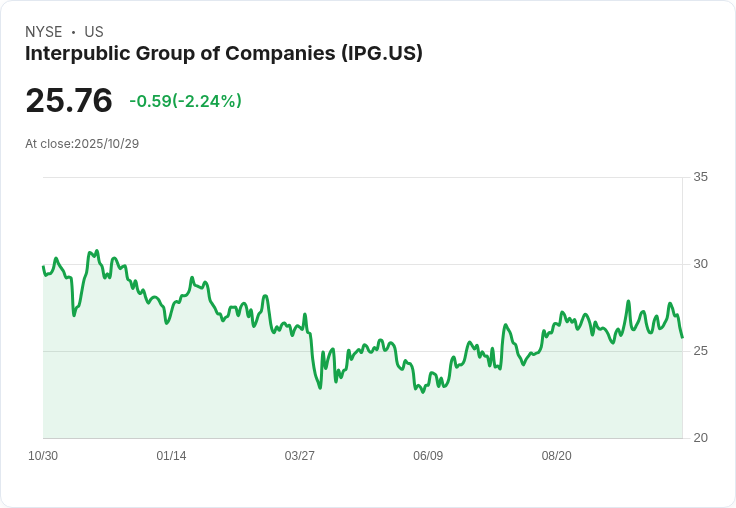Select the 06/09 date on the x-axis
The width and height of the screenshot is (736, 508).
tap(428, 456)
